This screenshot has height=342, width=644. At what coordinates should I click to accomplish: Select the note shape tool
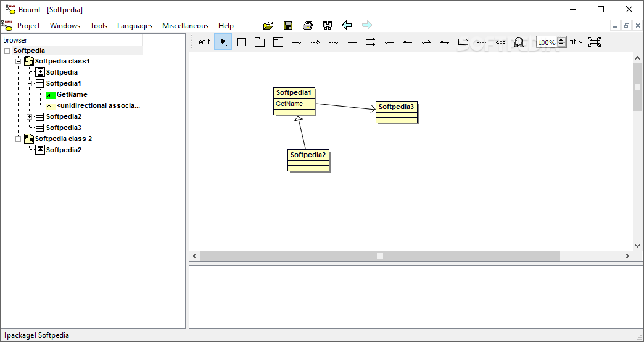(x=463, y=42)
